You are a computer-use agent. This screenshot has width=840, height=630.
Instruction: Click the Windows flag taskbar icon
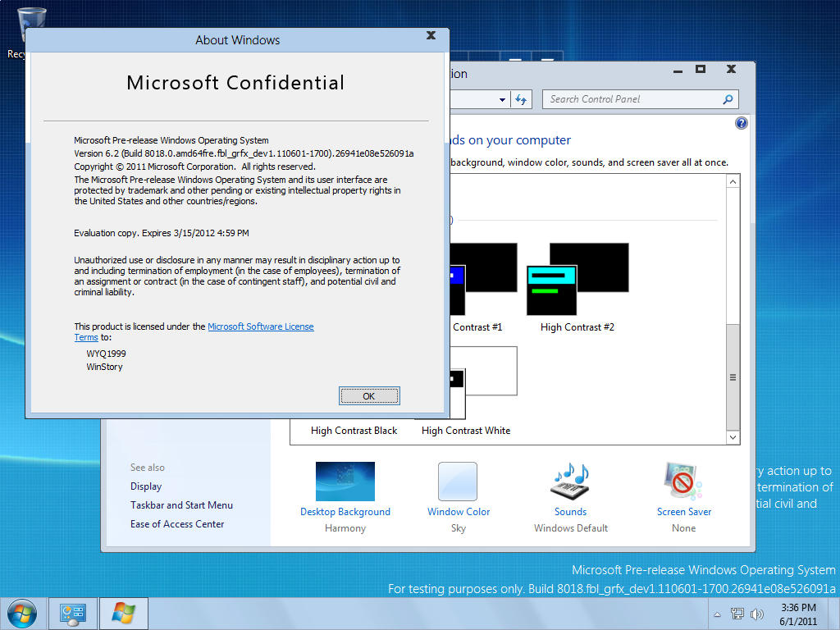[124, 614]
